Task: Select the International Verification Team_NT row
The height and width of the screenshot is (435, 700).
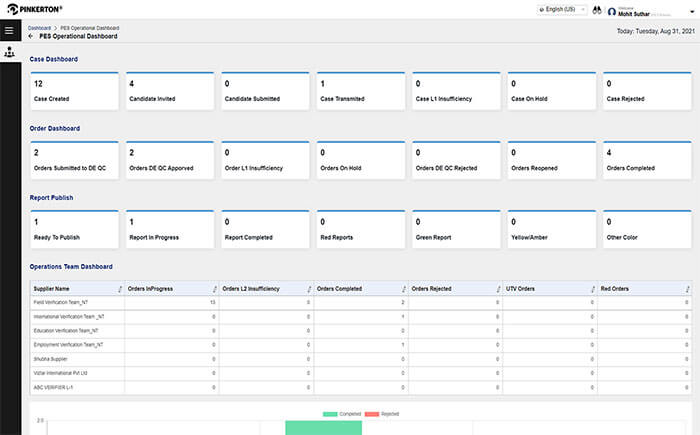Action: 361,317
